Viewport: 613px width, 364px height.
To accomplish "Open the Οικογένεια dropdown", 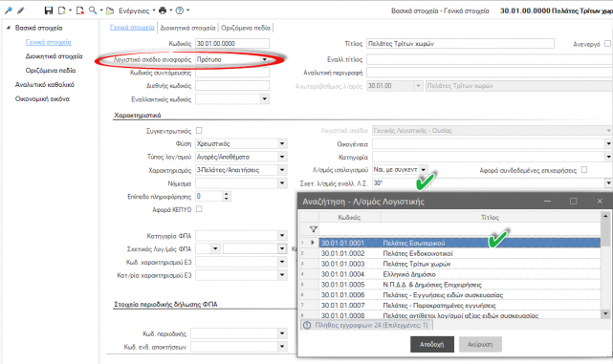I will pyautogui.click(x=608, y=143).
